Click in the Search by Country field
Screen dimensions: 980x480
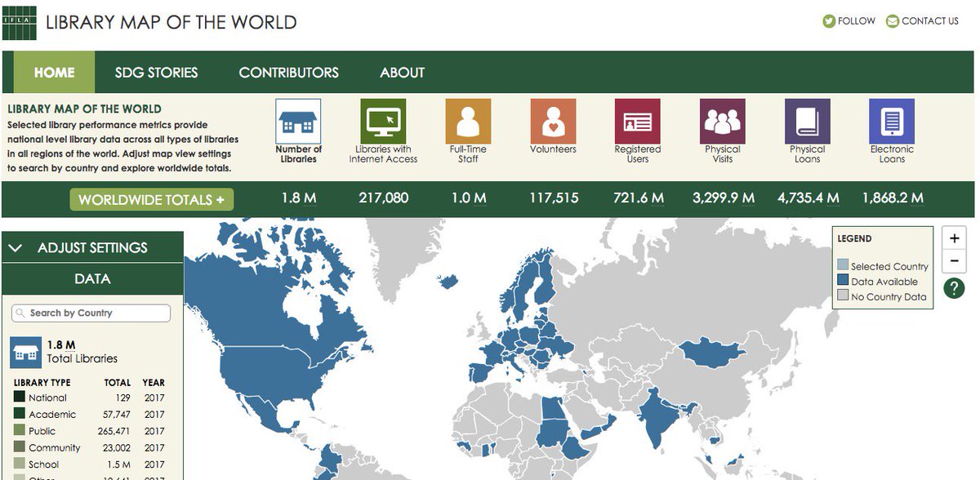(91, 313)
